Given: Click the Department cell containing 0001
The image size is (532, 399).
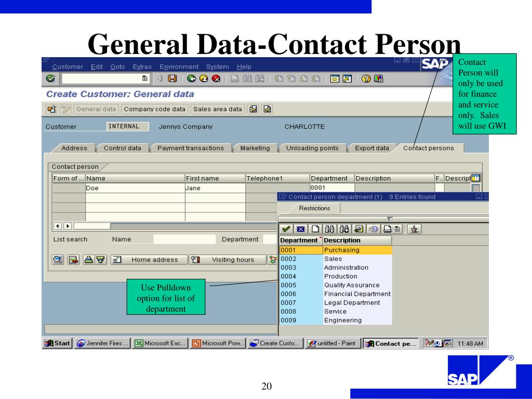Looking at the screenshot, I should [332, 188].
